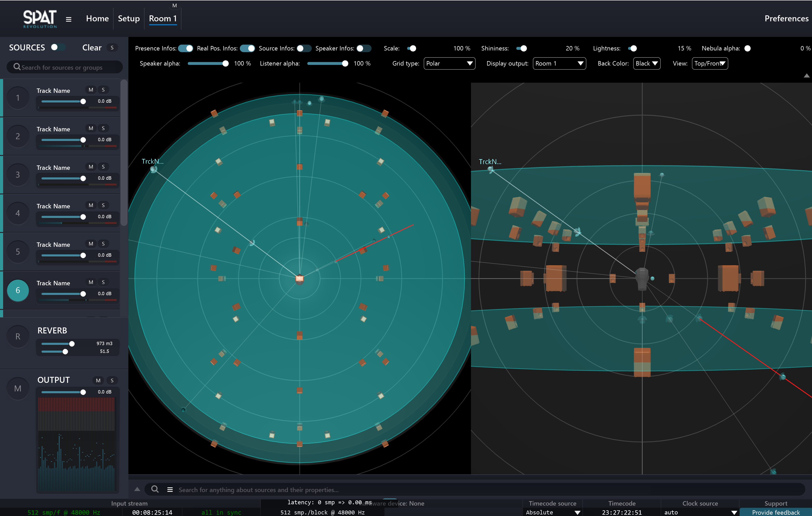
Task: Click Provide feedback link
Action: 776,512
